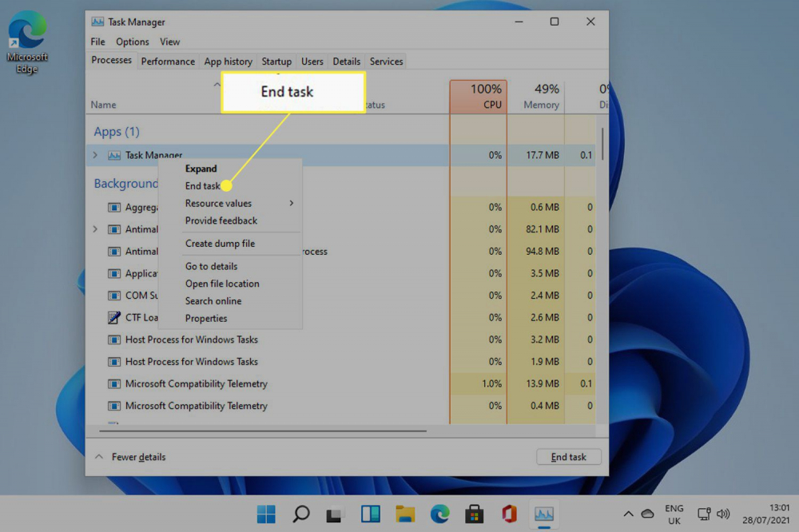Click Task Manager title bar icon
Image resolution: width=799 pixels, height=532 pixels.
(97, 22)
